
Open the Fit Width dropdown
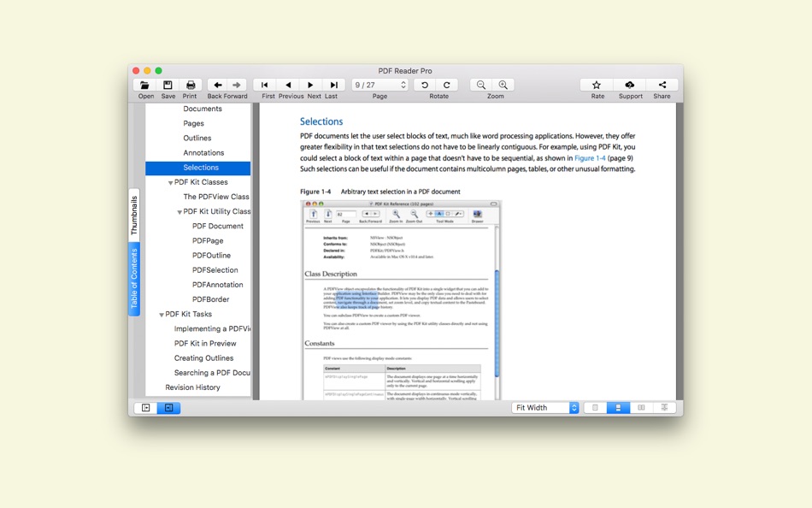pyautogui.click(x=544, y=408)
